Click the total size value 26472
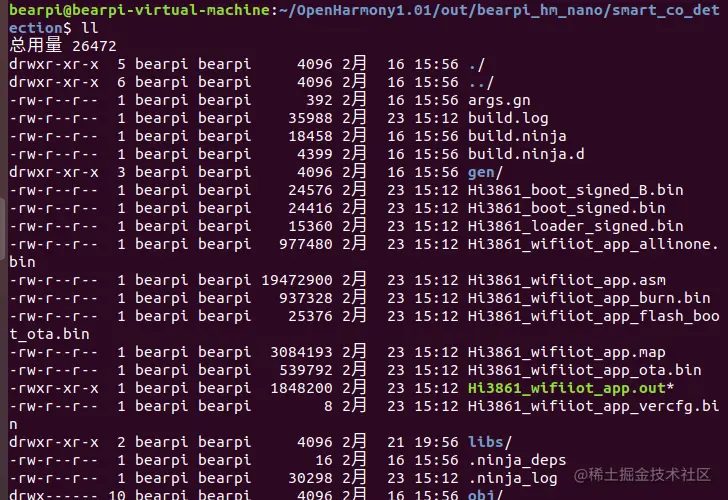Viewport: 728px width, 500px height. [x=94, y=46]
